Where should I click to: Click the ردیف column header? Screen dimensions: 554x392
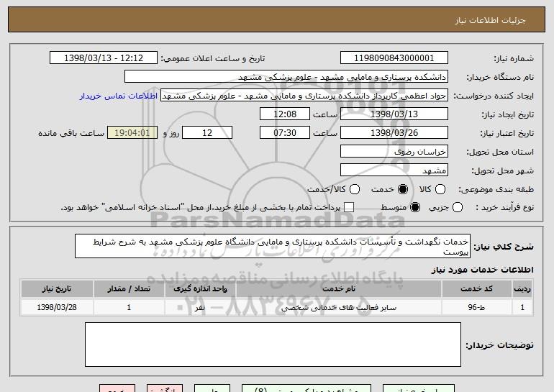(x=522, y=289)
